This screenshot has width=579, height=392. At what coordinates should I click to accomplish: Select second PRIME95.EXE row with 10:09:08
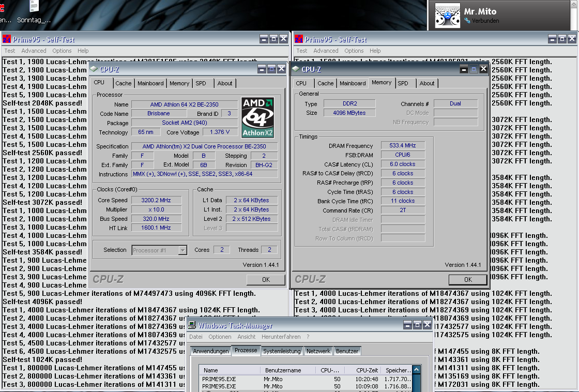306,386
